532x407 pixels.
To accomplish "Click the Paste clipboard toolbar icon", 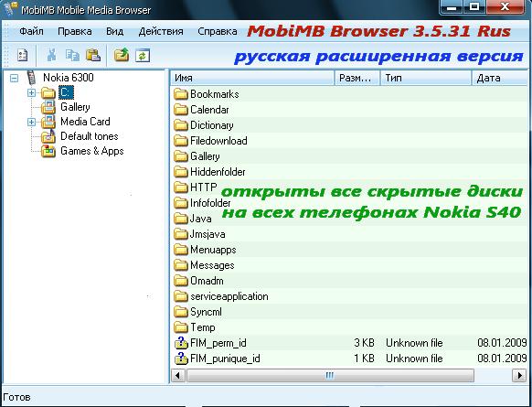I will point(93,55).
